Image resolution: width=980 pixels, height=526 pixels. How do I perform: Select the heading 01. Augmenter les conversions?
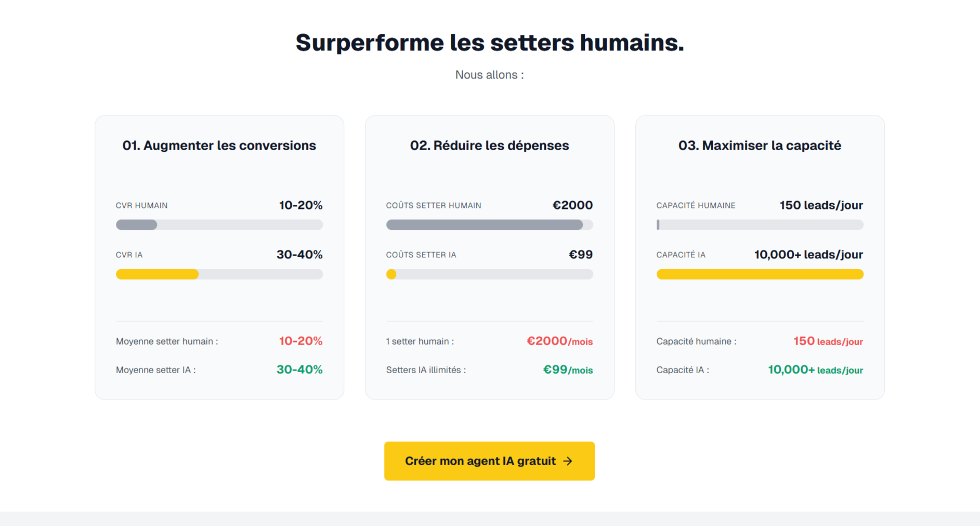tap(219, 146)
